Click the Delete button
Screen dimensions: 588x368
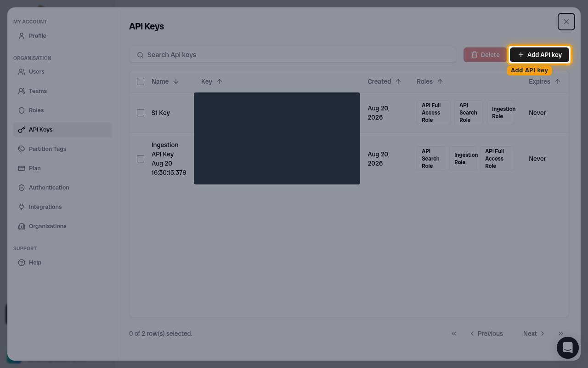[x=485, y=55]
